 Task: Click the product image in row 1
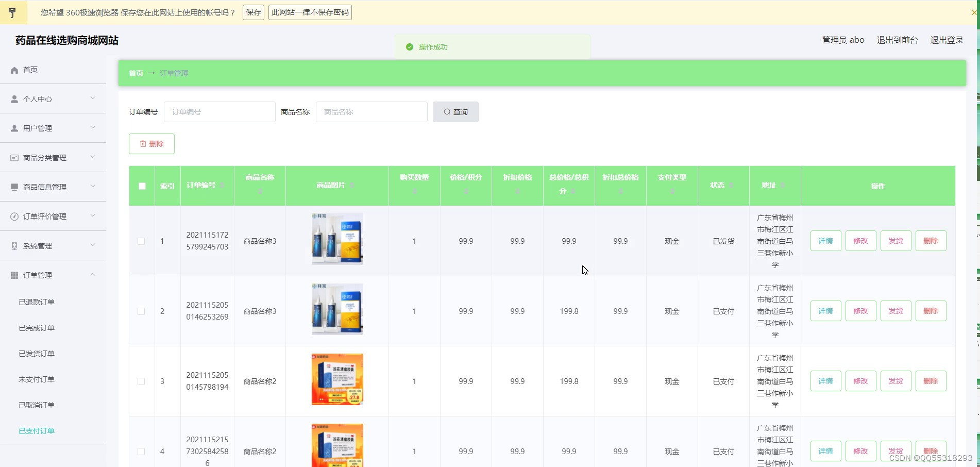337,239
